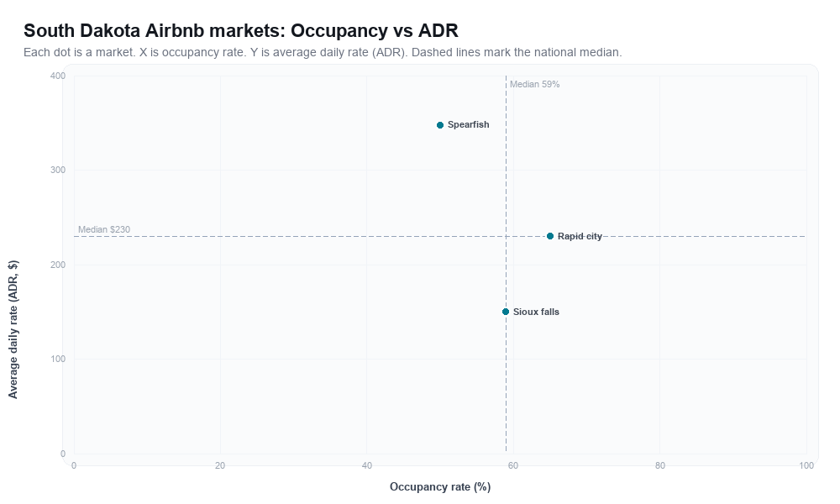The width and height of the screenshot is (840, 504).
Task: Select the Rapid city label
Action: click(x=580, y=236)
